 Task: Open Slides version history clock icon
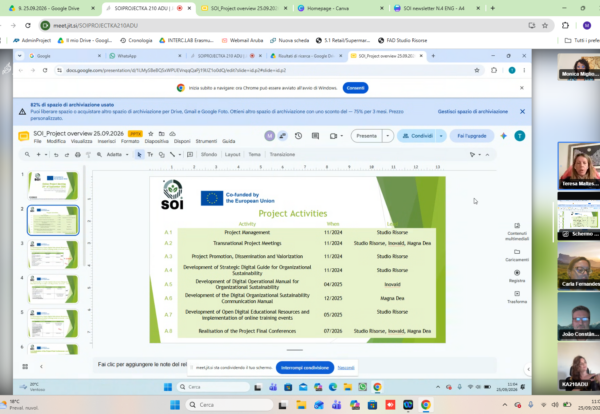(298, 136)
